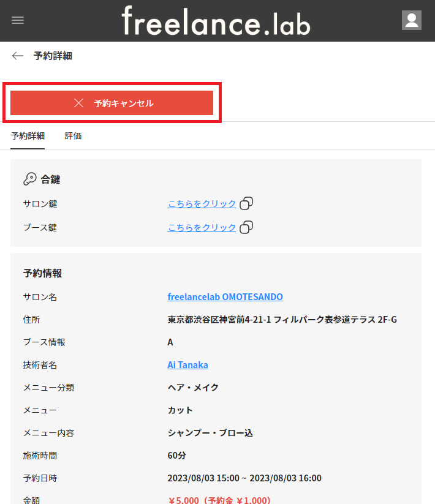The height and width of the screenshot is (504, 435).
Task: Select the 予約詳細 tab
Action: coord(28,136)
